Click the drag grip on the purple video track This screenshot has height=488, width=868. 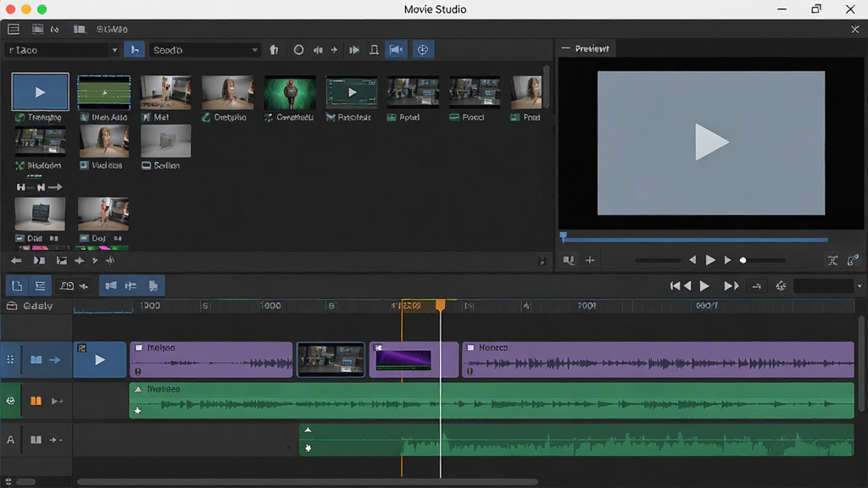coord(10,359)
